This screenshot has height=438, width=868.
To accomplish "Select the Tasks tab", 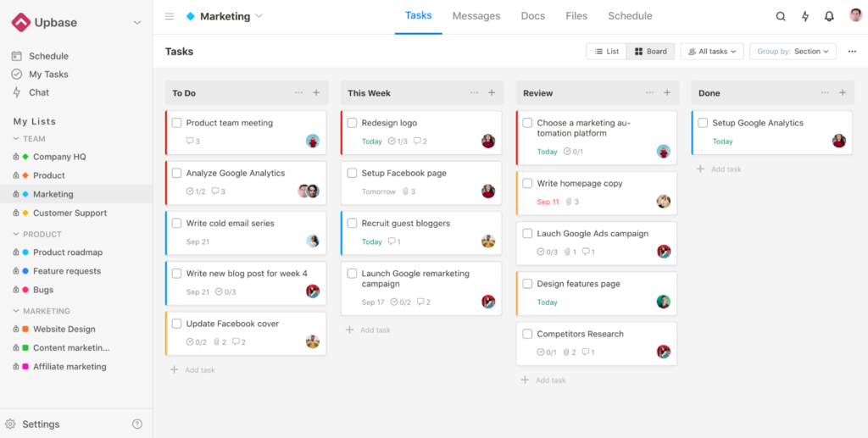I will click(419, 15).
